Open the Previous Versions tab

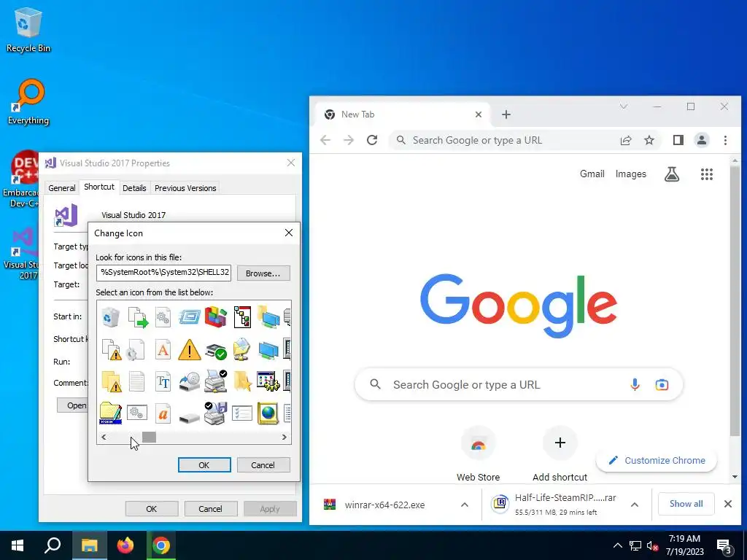click(x=185, y=188)
